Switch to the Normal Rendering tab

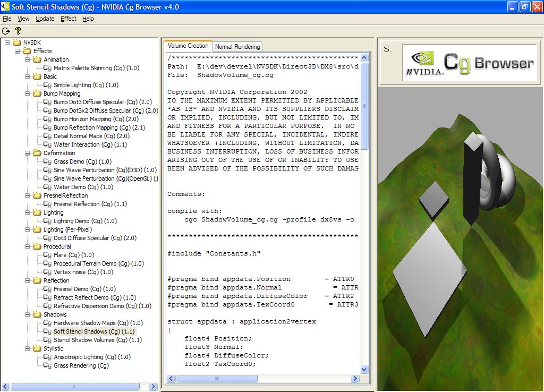pos(237,47)
